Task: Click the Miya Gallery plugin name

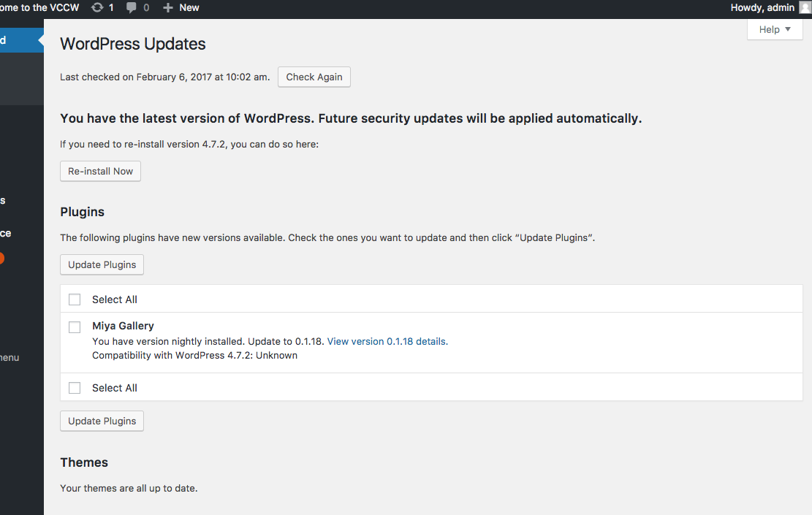Action: pyautogui.click(x=124, y=326)
